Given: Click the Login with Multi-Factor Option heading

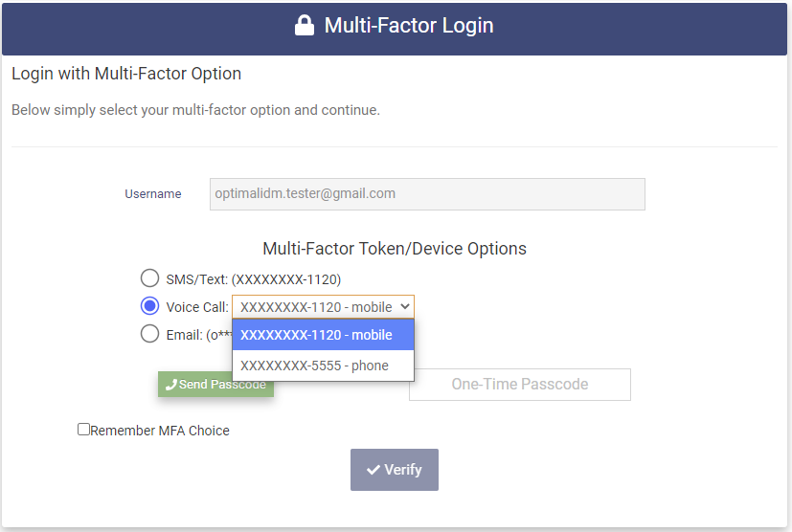Looking at the screenshot, I should [126, 74].
